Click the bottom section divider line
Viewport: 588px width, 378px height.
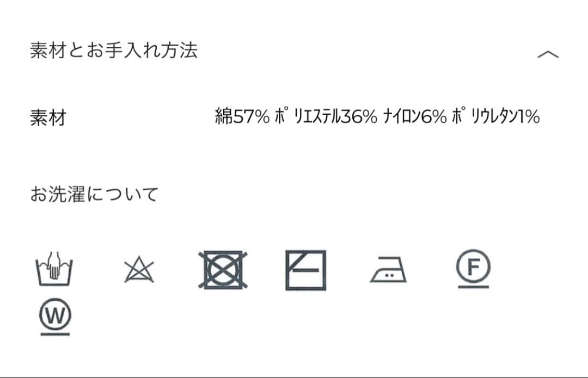point(294,376)
